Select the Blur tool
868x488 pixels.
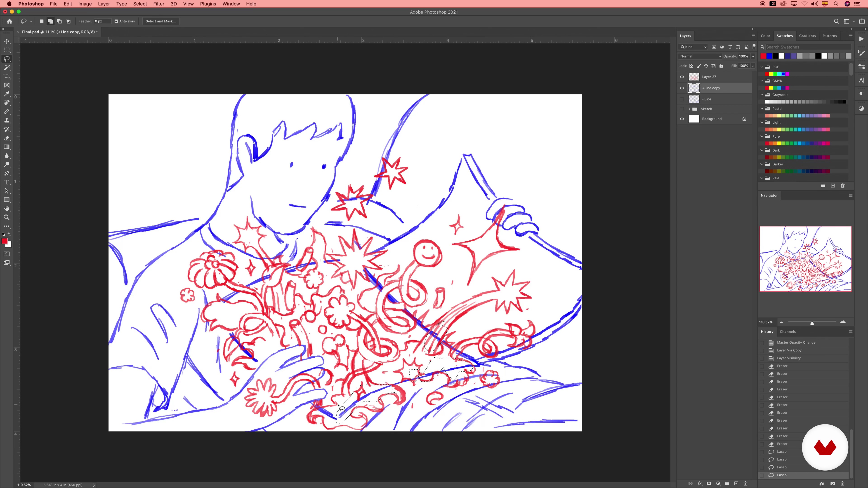point(7,156)
